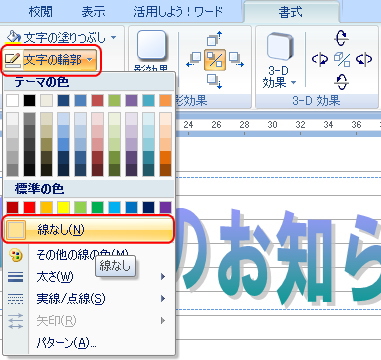Pick the light blue standard color
The height and width of the screenshot is (360, 381).
tap(114, 207)
